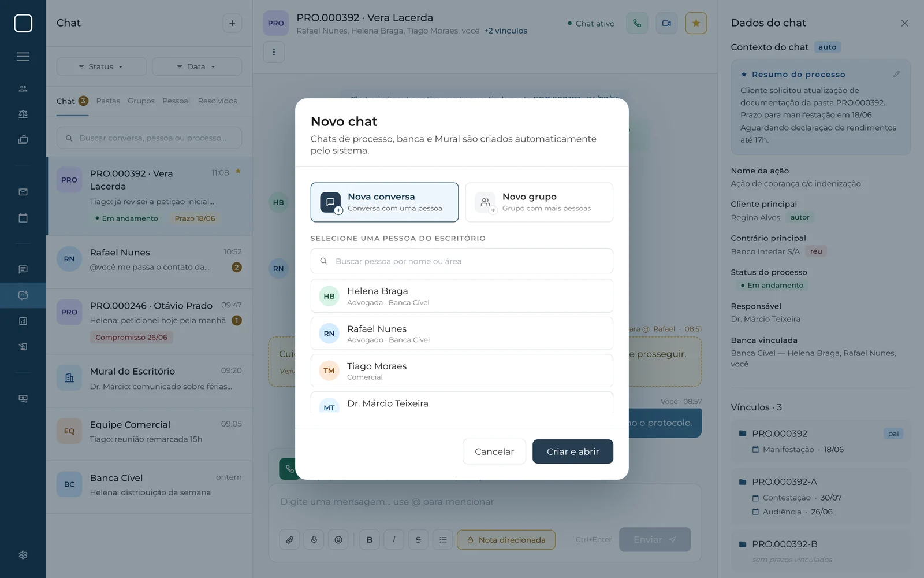Switch to the Pessoal tab
Screen dimensions: 924x578
click(176, 101)
